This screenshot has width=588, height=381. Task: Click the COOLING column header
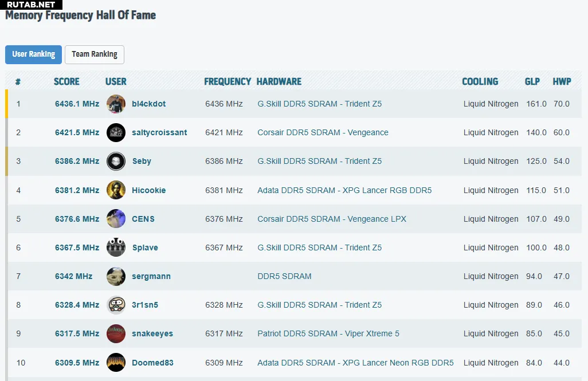480,81
